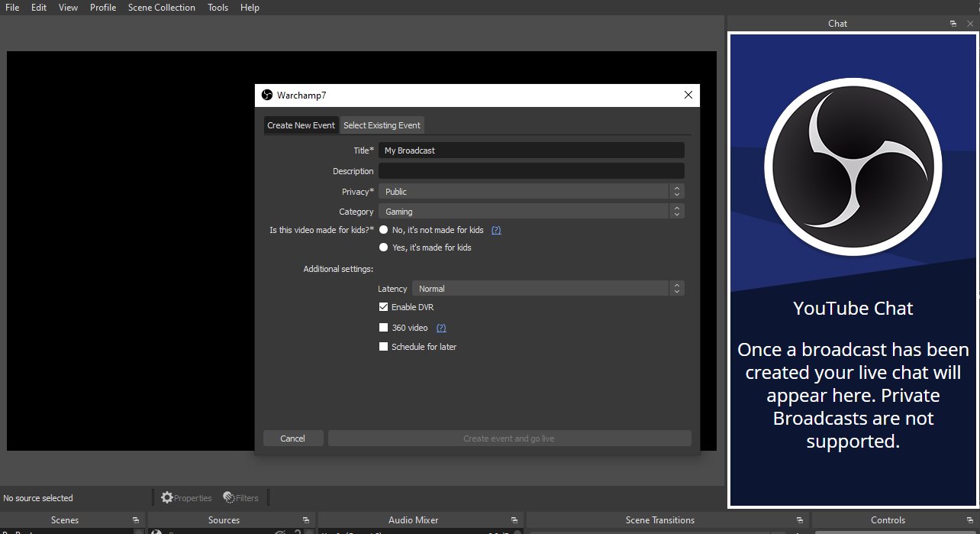Image resolution: width=980 pixels, height=534 pixels.
Task: Click "No source selected" text
Action: coord(38,498)
